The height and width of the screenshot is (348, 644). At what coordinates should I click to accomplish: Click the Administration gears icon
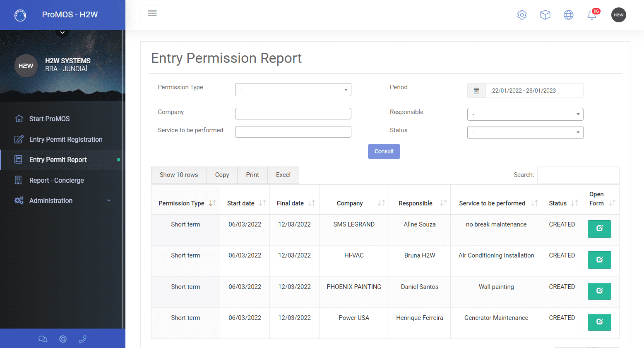[x=19, y=200]
